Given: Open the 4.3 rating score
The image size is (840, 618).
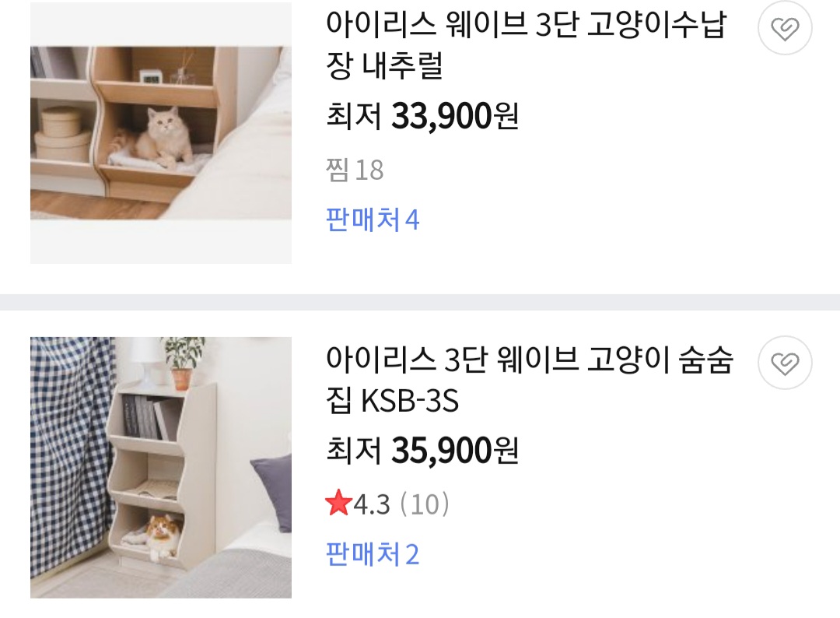Looking at the screenshot, I should tap(372, 504).
